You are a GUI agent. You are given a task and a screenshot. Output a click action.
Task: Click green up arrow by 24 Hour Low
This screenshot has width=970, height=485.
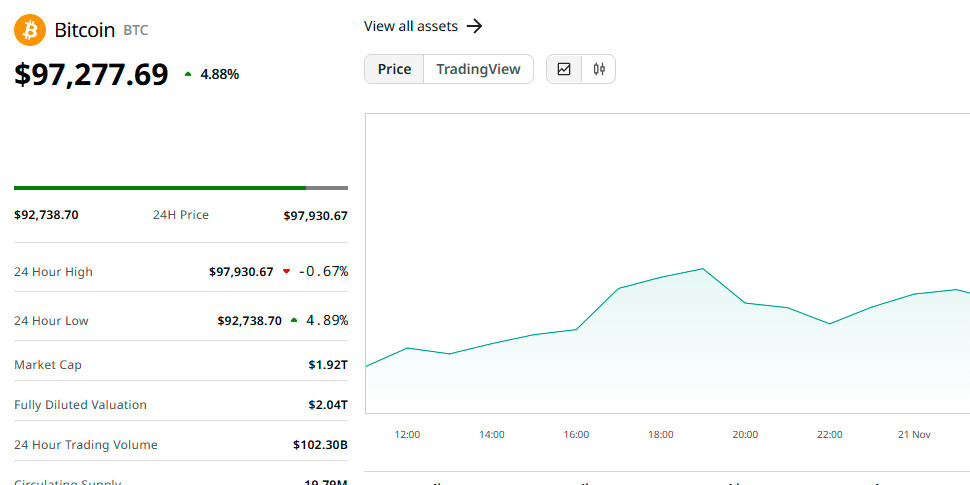click(294, 321)
